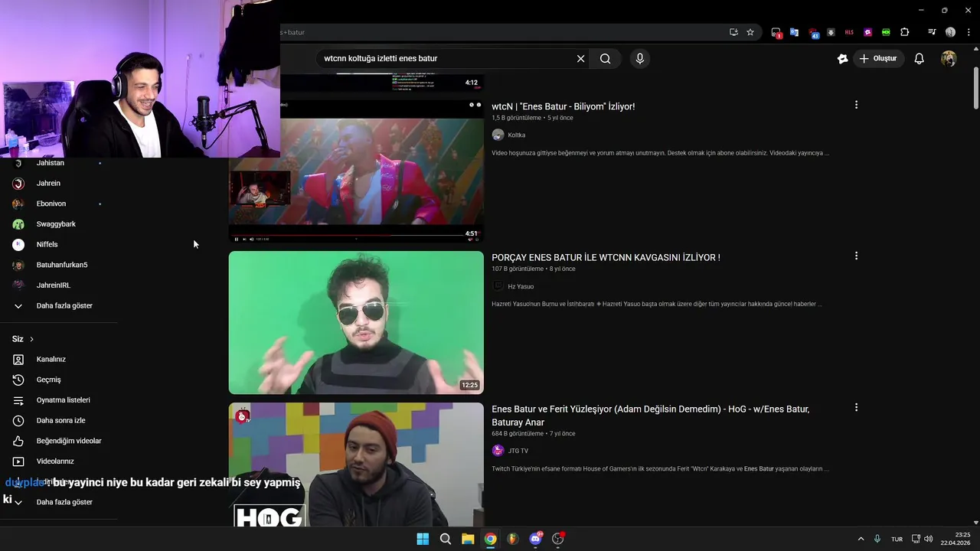This screenshot has width=980, height=551.
Task: Open the grey download-arrow extension
Action: coord(831,32)
